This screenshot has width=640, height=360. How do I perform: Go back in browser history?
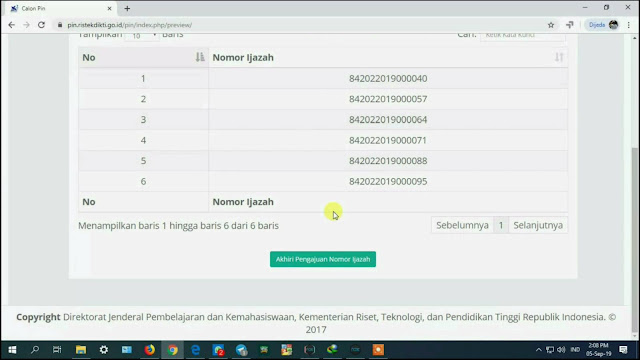pyautogui.click(x=11, y=25)
